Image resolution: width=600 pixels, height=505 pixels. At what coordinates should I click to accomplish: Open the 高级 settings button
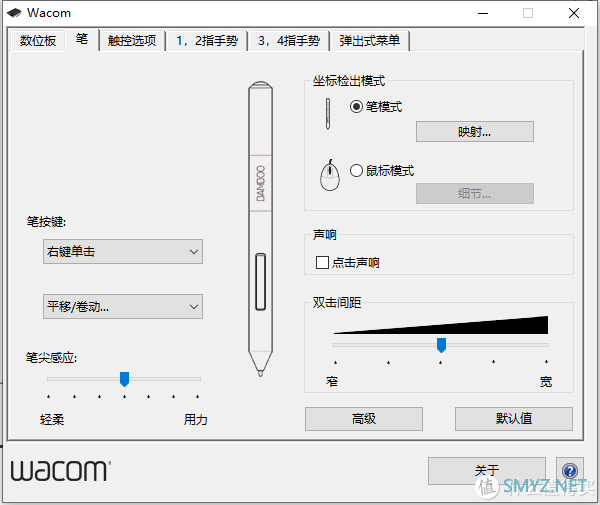pyautogui.click(x=364, y=419)
